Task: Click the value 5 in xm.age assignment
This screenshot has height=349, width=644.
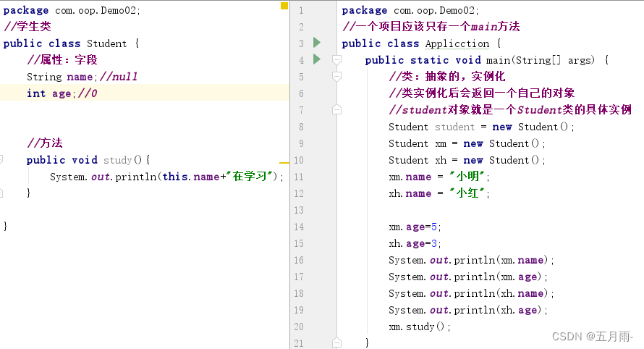Action: [434, 227]
